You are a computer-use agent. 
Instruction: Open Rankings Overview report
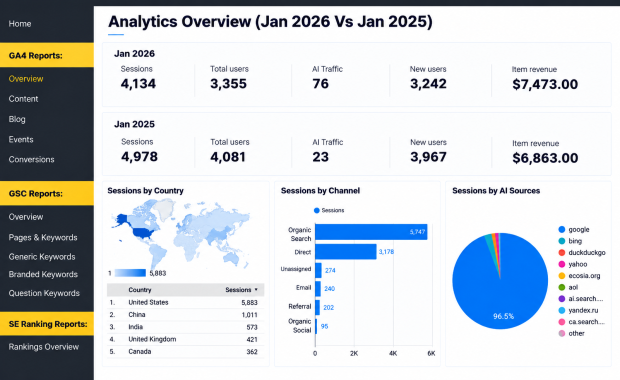tap(44, 347)
